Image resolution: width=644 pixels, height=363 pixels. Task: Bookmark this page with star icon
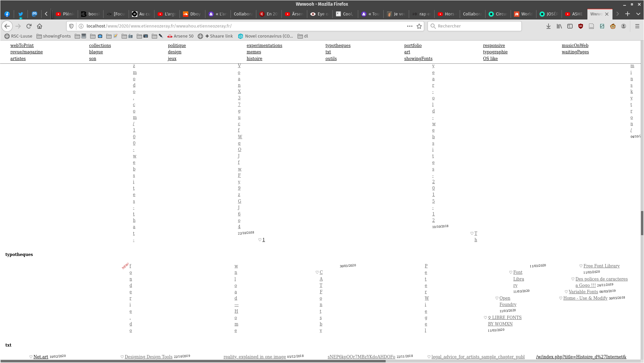419,26
